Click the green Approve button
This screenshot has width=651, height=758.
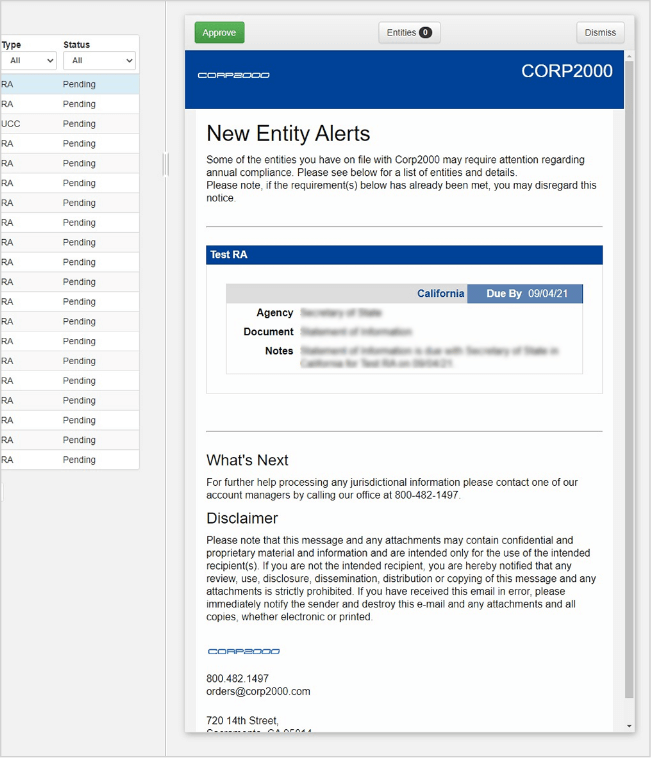pyautogui.click(x=219, y=32)
